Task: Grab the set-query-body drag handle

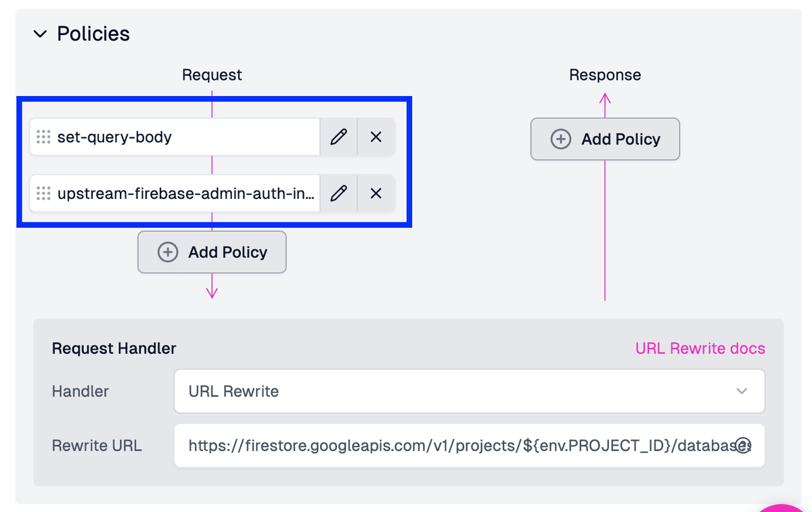Action: (x=43, y=137)
